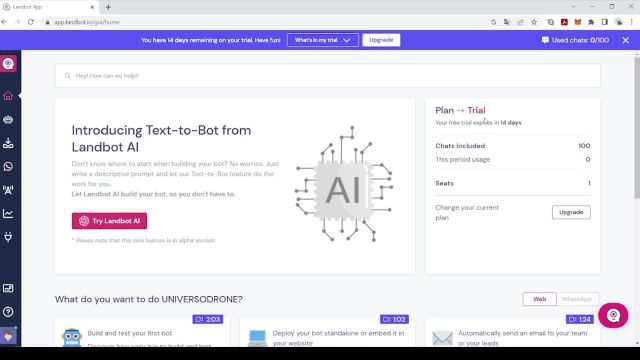Click the search magnifier icon

(x=68, y=76)
